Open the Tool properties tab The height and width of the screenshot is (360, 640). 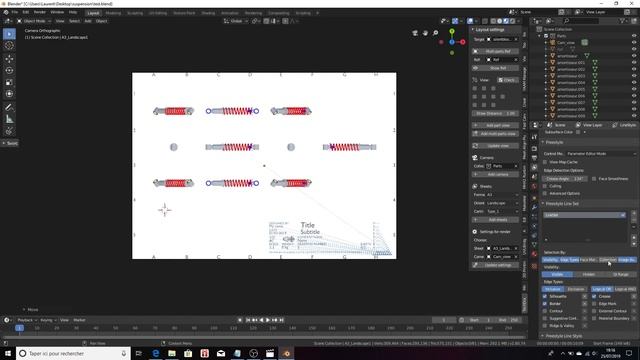[534, 137]
